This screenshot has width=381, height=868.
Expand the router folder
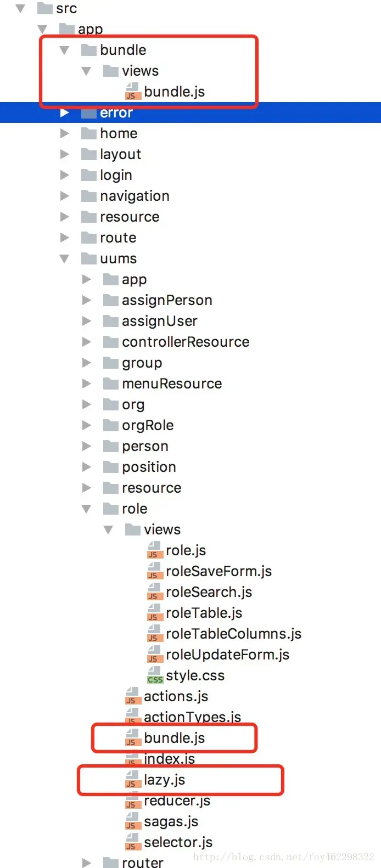coord(86,863)
